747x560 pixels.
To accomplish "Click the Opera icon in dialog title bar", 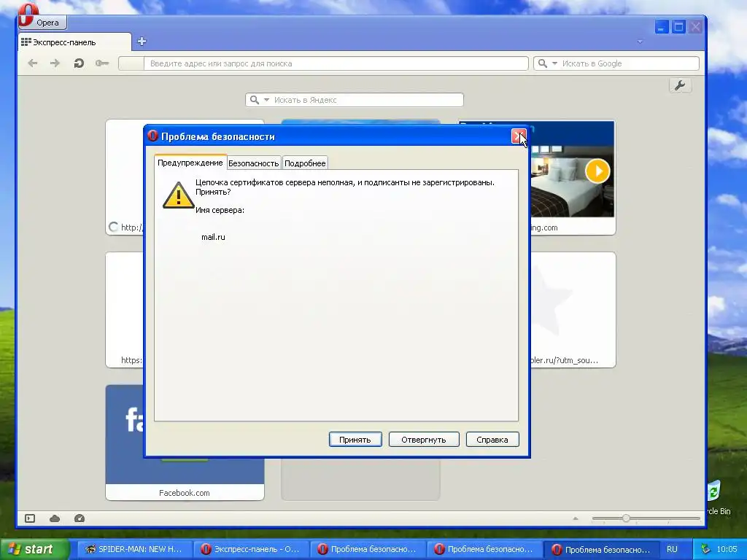I will [152, 136].
